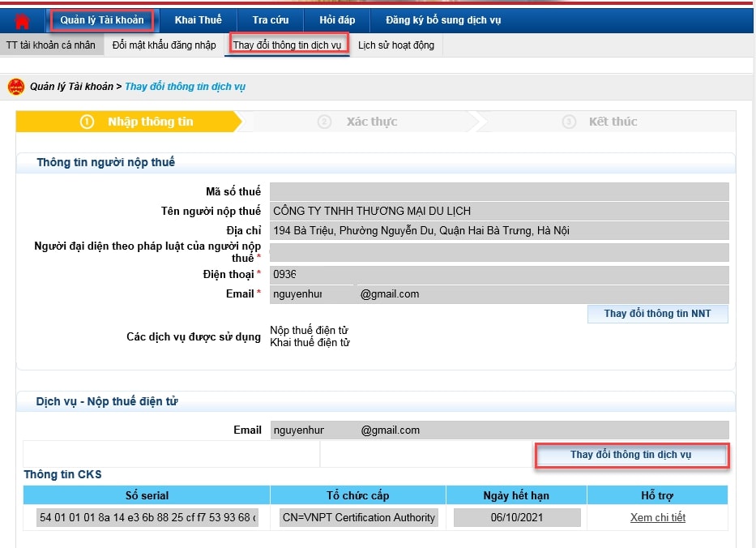Viewport: 756px width, 548px height.
Task: Select the Kết thúc step
Action: (x=605, y=122)
